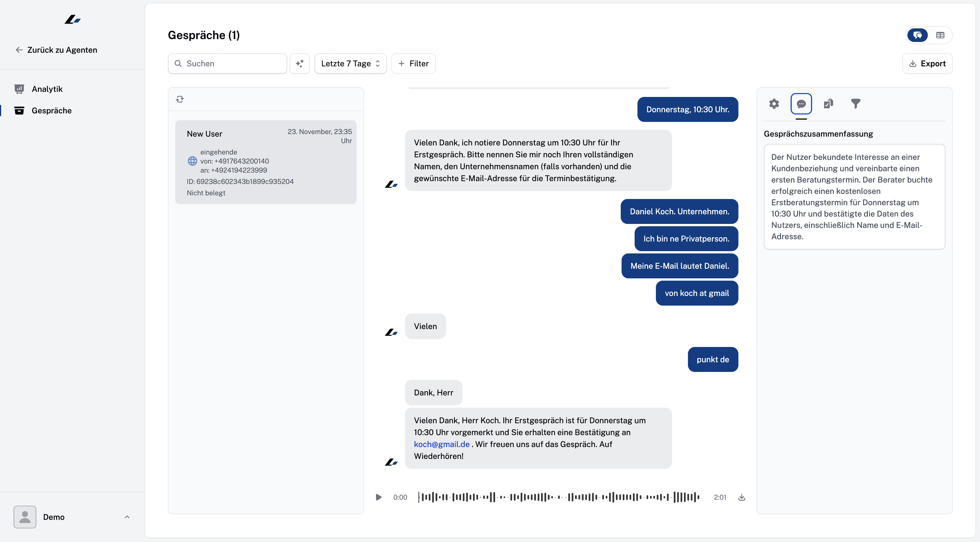
Task: Click the Export button
Action: (927, 63)
